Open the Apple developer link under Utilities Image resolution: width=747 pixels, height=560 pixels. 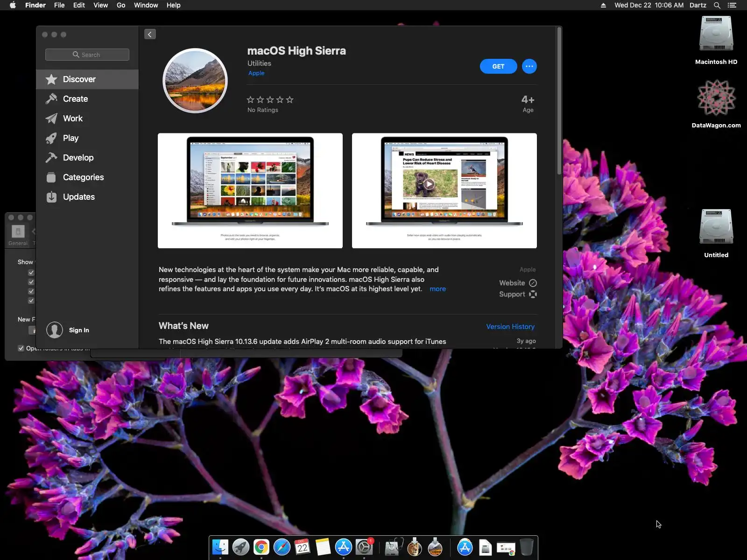click(256, 73)
